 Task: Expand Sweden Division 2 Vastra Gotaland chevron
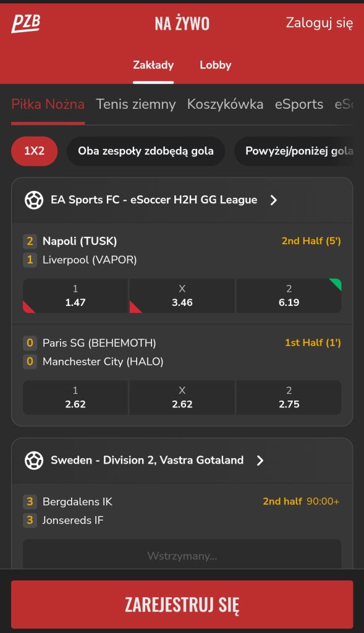coord(260,460)
